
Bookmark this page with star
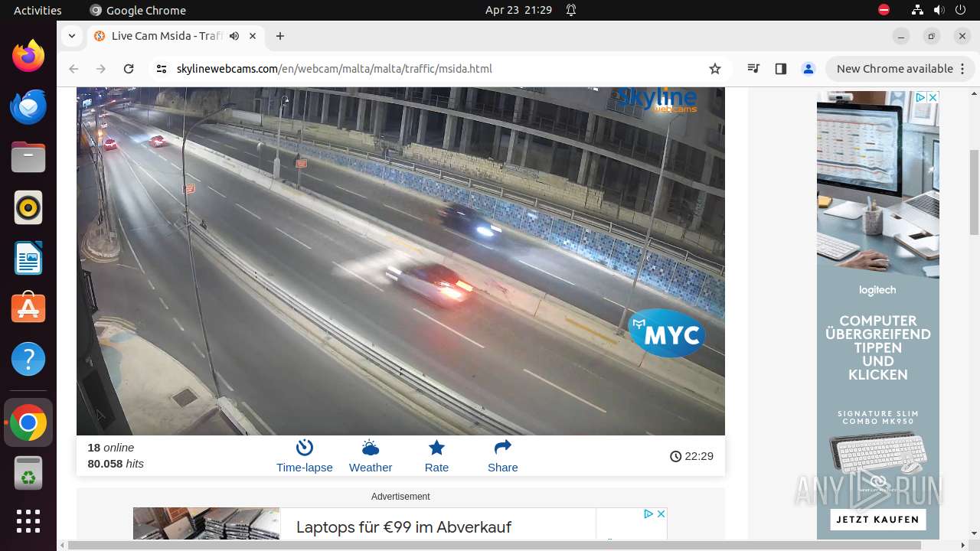(x=715, y=69)
